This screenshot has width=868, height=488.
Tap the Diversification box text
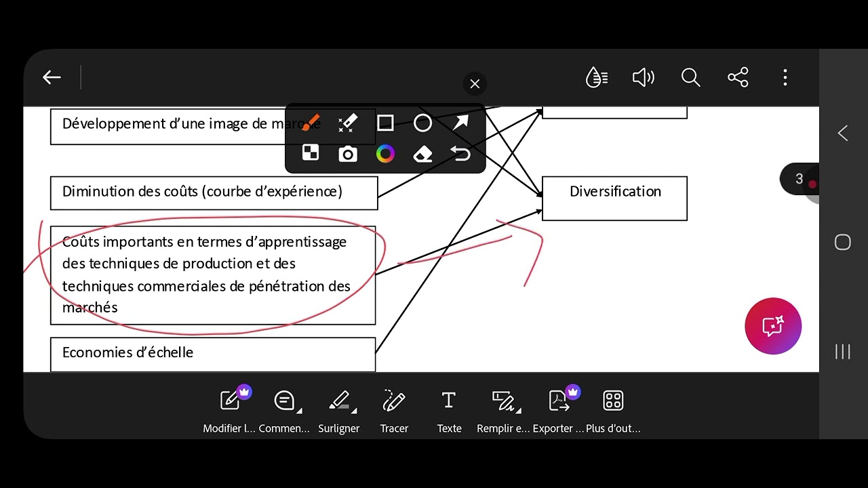(615, 192)
